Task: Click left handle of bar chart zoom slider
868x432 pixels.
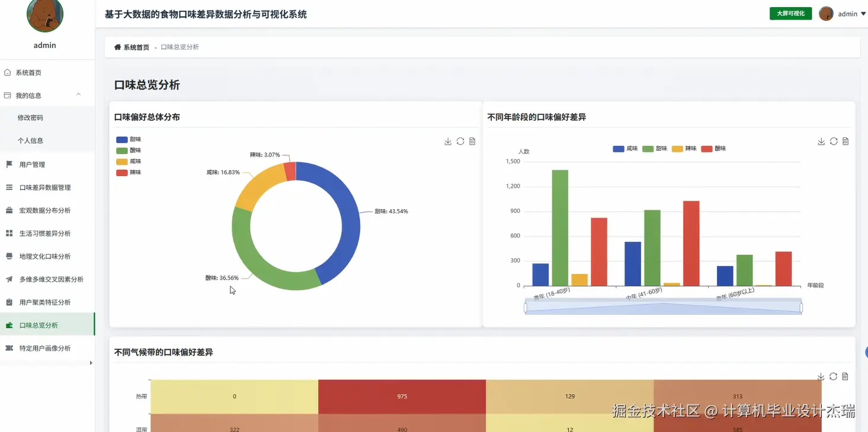Action: pyautogui.click(x=526, y=308)
